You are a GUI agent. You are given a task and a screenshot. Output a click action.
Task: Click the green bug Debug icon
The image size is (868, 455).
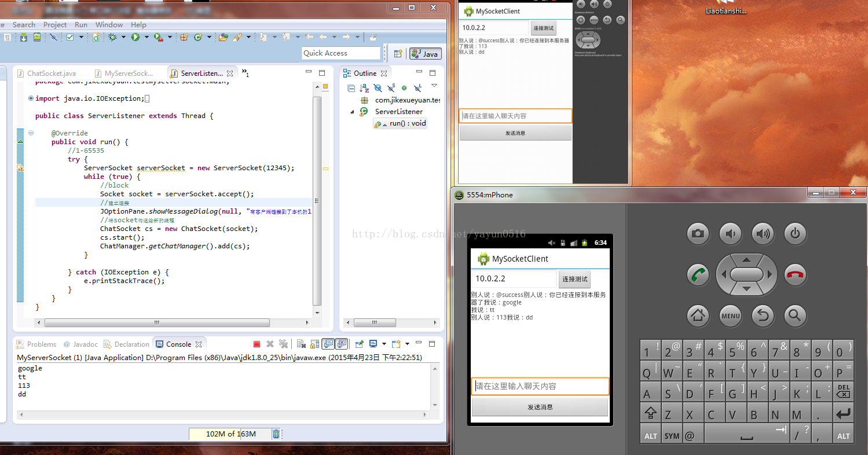(112, 37)
